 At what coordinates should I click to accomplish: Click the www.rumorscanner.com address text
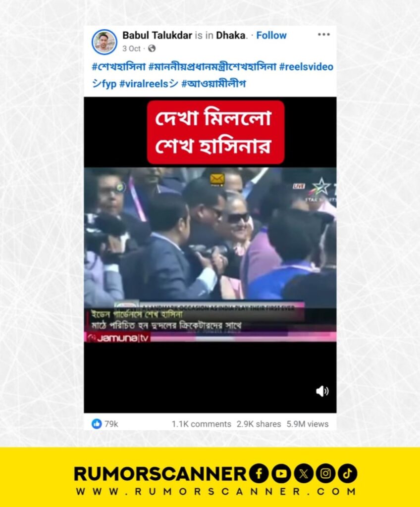click(x=216, y=492)
